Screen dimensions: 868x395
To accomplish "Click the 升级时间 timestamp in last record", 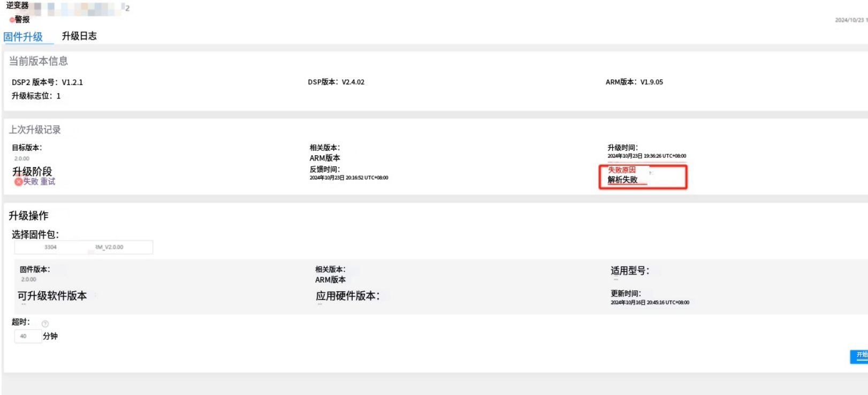I will tap(646, 156).
